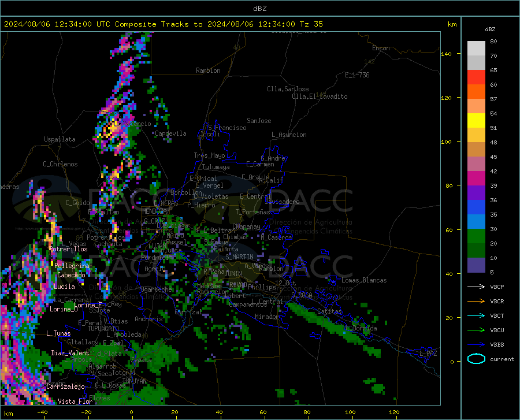Click the 'Clla.SanJose' place label
The height and width of the screenshot is (420, 520).
tap(288, 89)
